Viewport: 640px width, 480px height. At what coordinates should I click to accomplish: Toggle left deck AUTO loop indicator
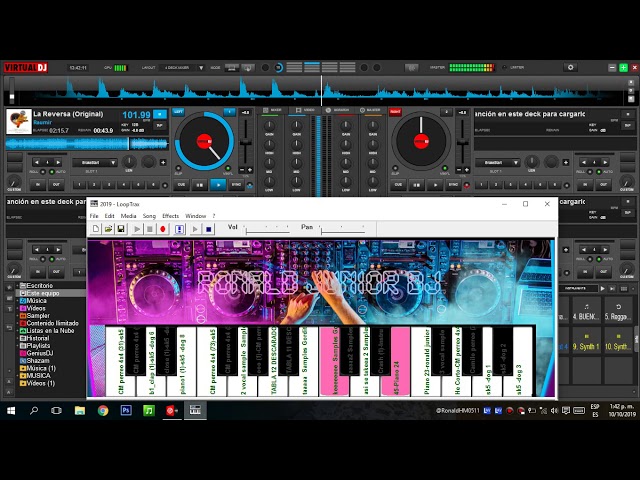pyautogui.click(x=52, y=172)
